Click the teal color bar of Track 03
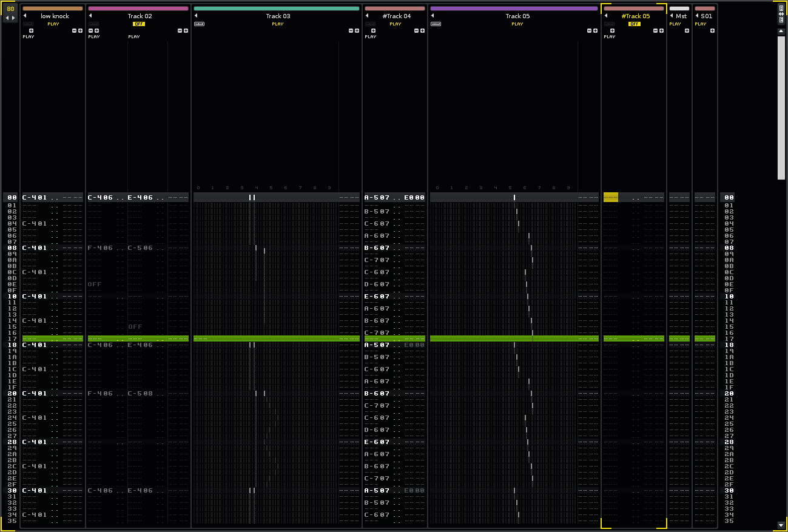The width and height of the screenshot is (788, 532). point(277,8)
